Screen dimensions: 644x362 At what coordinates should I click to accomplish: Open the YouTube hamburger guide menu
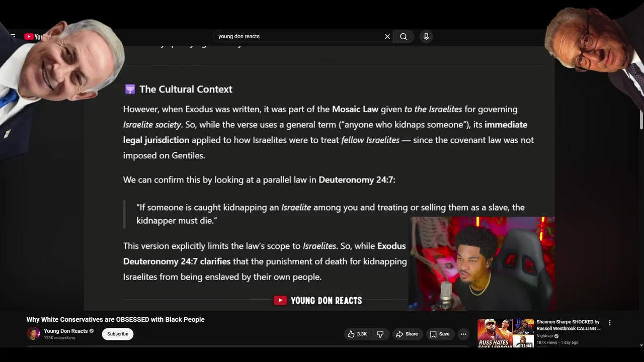pyautogui.click(x=13, y=36)
